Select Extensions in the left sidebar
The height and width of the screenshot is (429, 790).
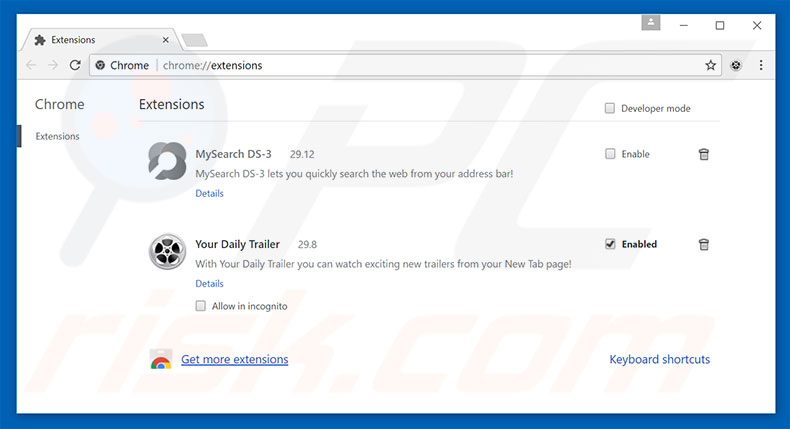[57, 136]
